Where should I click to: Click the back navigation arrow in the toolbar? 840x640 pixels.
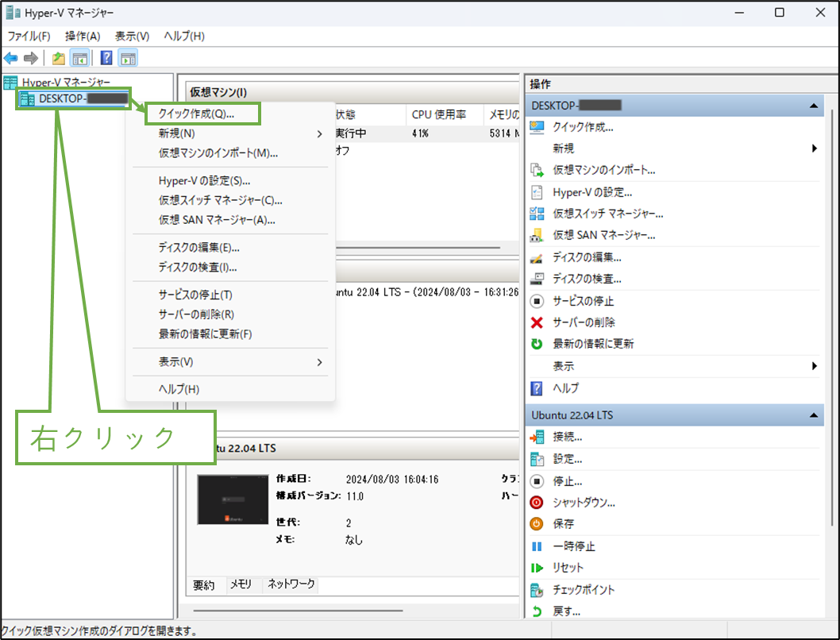pos(10,57)
